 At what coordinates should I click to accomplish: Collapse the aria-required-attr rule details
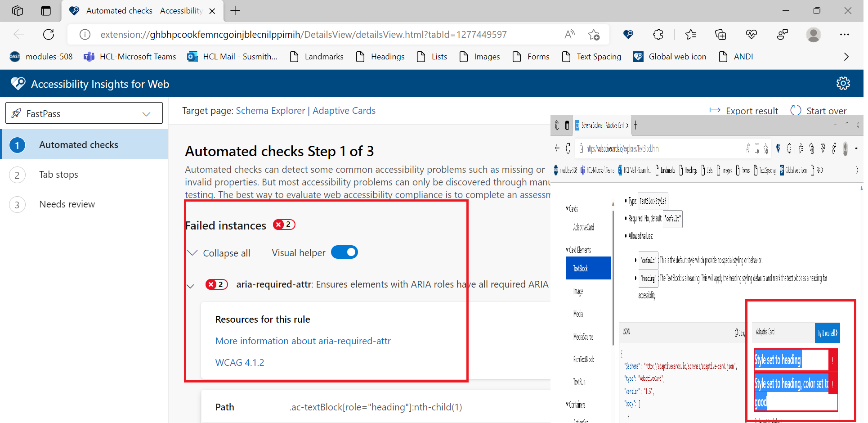[191, 286]
